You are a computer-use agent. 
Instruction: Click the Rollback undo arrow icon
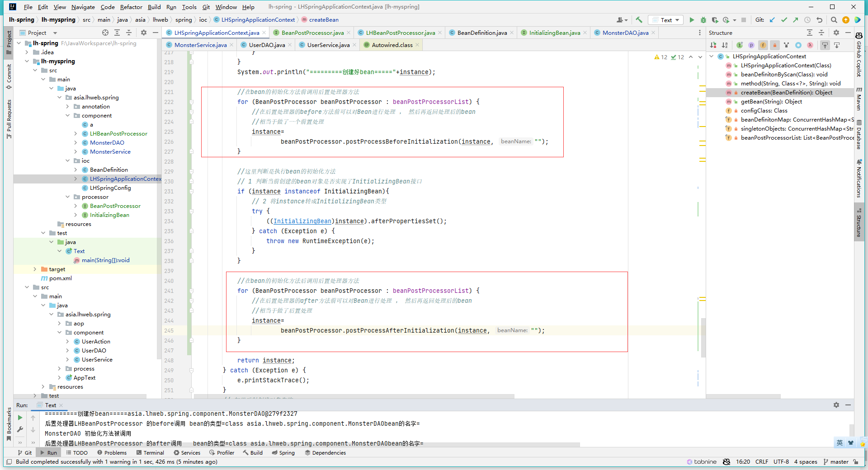(819, 20)
